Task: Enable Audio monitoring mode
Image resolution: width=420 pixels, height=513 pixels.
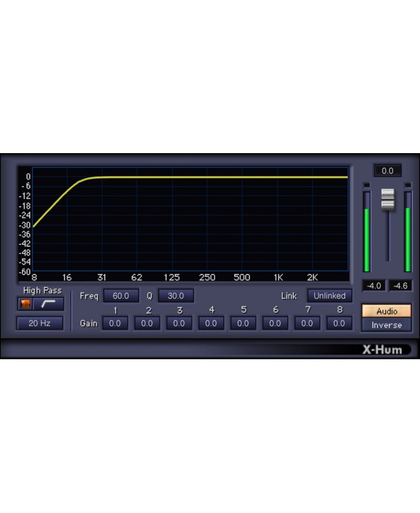Action: [x=386, y=311]
